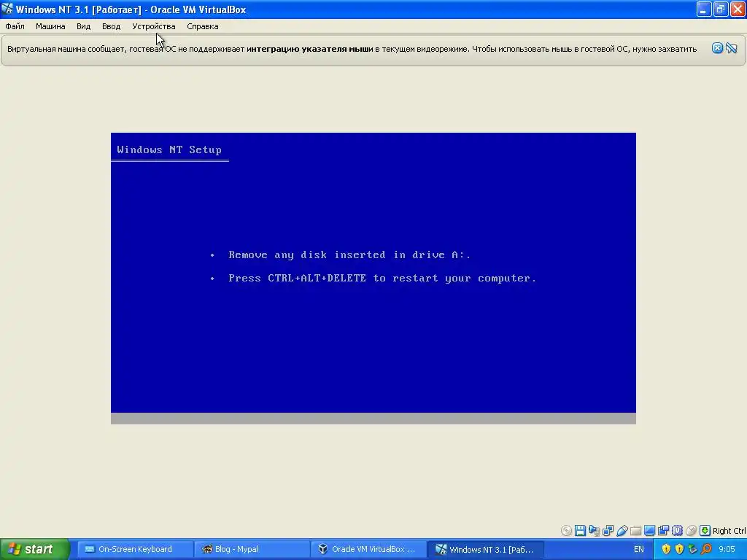Dismiss the mouse integration notification
Screen dimensions: 747x560
point(717,48)
